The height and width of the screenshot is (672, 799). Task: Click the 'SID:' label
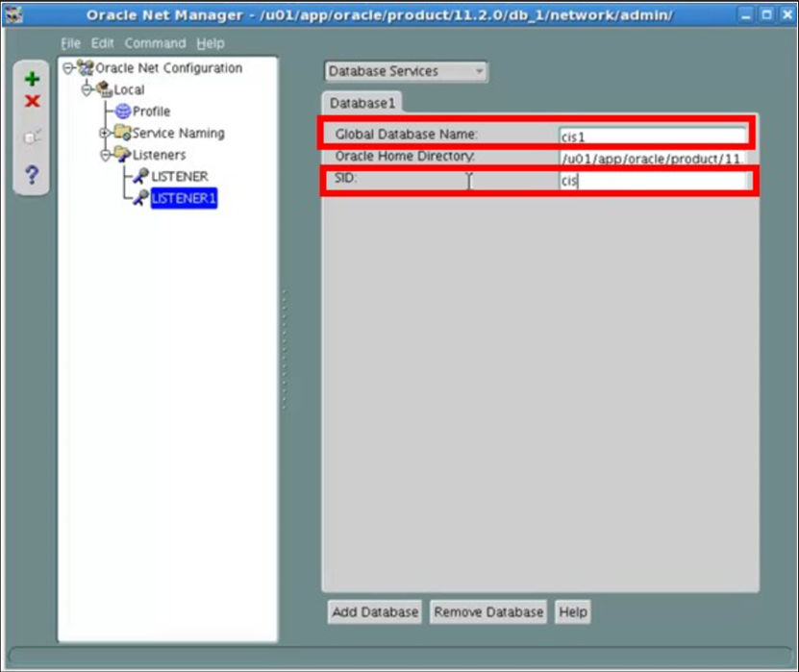coord(345,178)
